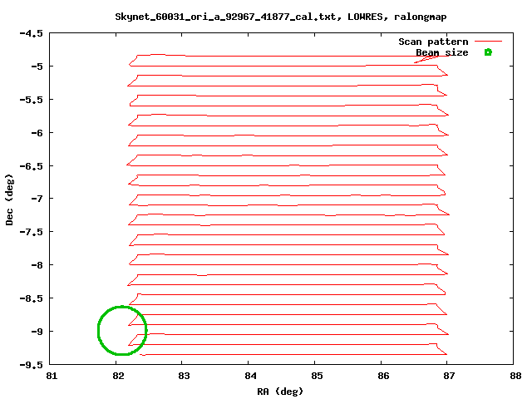The width and height of the screenshot is (532, 399).
Task: Pick the 86 tick label on RA axis
Action: 381,376
